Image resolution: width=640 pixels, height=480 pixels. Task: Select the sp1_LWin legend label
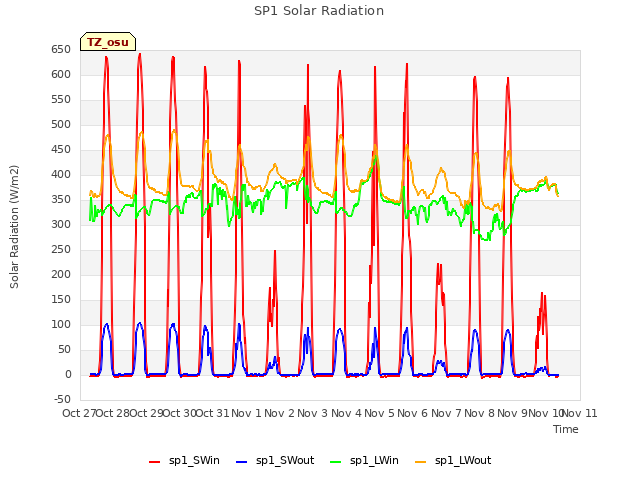point(374,460)
